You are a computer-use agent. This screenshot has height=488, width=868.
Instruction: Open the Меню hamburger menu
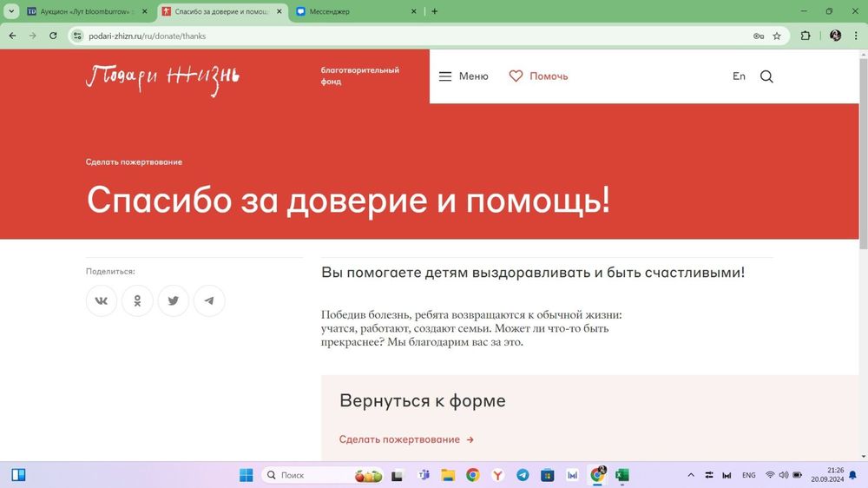[464, 76]
